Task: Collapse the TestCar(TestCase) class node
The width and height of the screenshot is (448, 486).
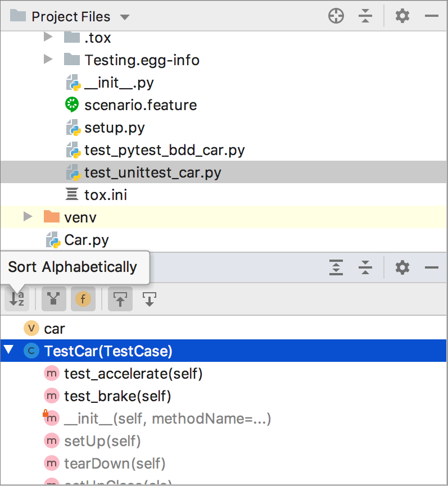Action: click(9, 351)
